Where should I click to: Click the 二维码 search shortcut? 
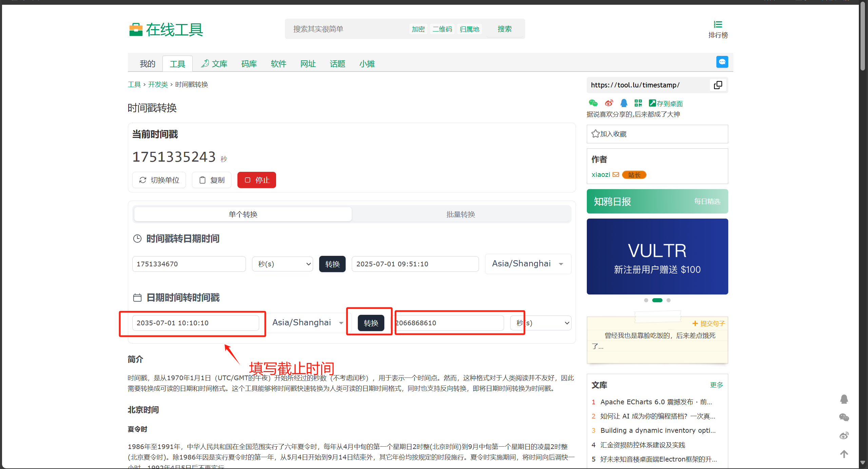point(442,29)
